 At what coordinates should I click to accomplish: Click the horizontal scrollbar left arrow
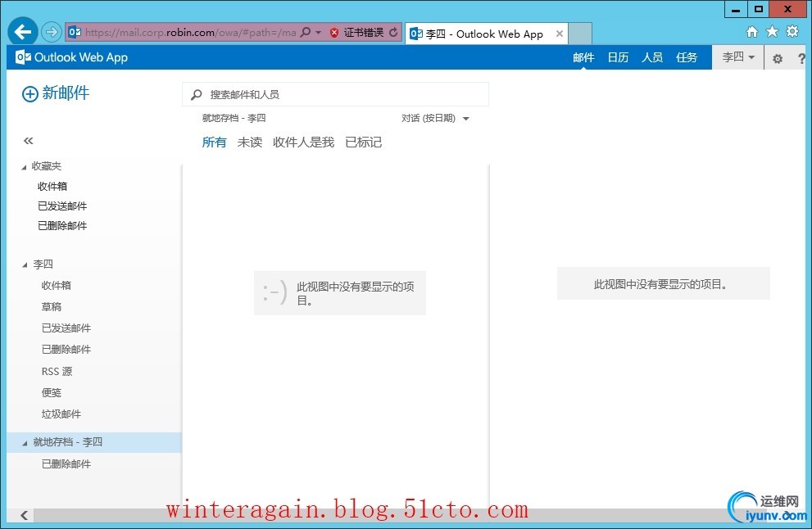click(x=24, y=515)
